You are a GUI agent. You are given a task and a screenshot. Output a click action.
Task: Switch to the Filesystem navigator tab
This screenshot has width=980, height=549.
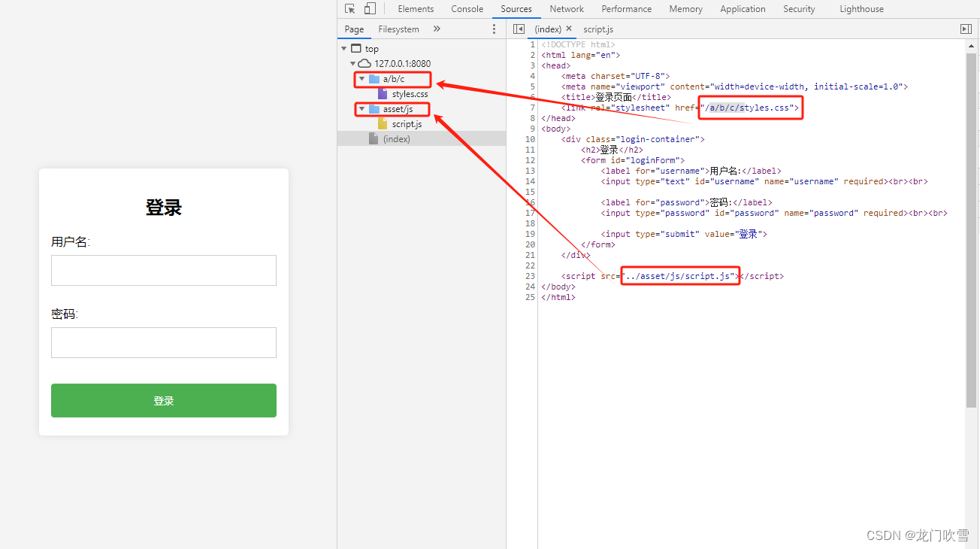(x=398, y=29)
